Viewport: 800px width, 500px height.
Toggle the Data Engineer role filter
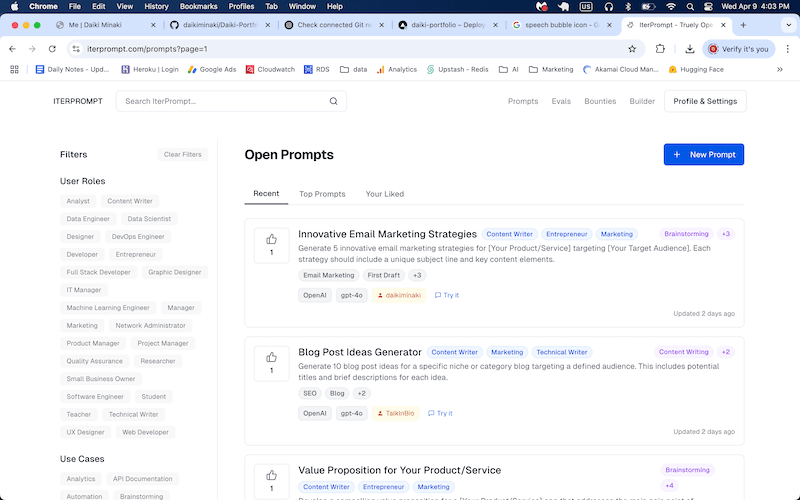point(88,219)
